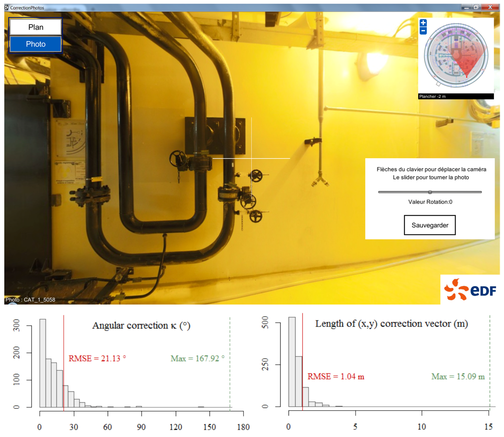Zoom in the minimap with plus icon

click(423, 23)
